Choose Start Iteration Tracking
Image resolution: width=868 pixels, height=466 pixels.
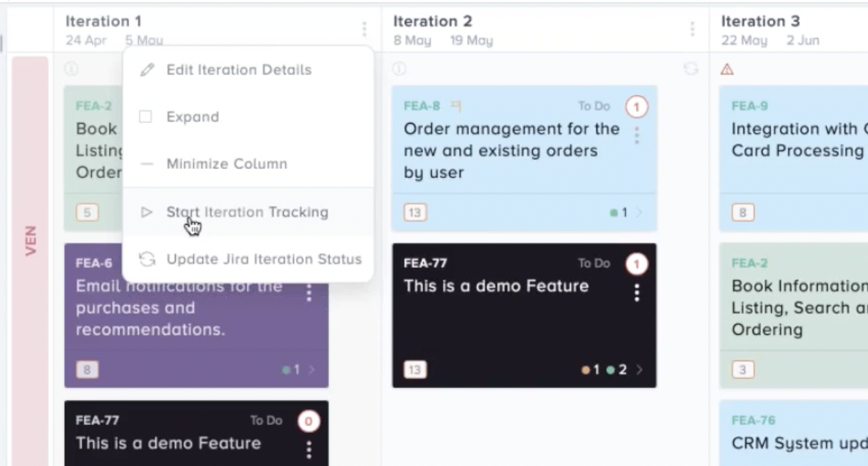tap(247, 212)
